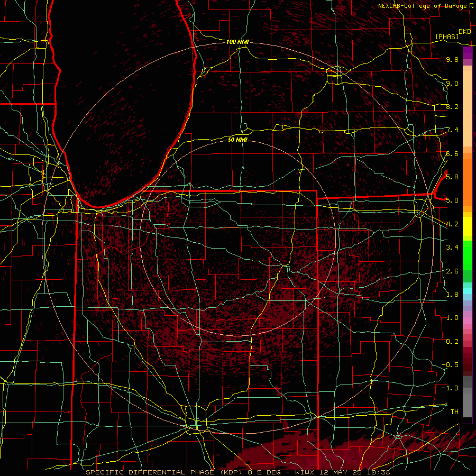Click the NEXLAB-College of DuPage title text

423,6
